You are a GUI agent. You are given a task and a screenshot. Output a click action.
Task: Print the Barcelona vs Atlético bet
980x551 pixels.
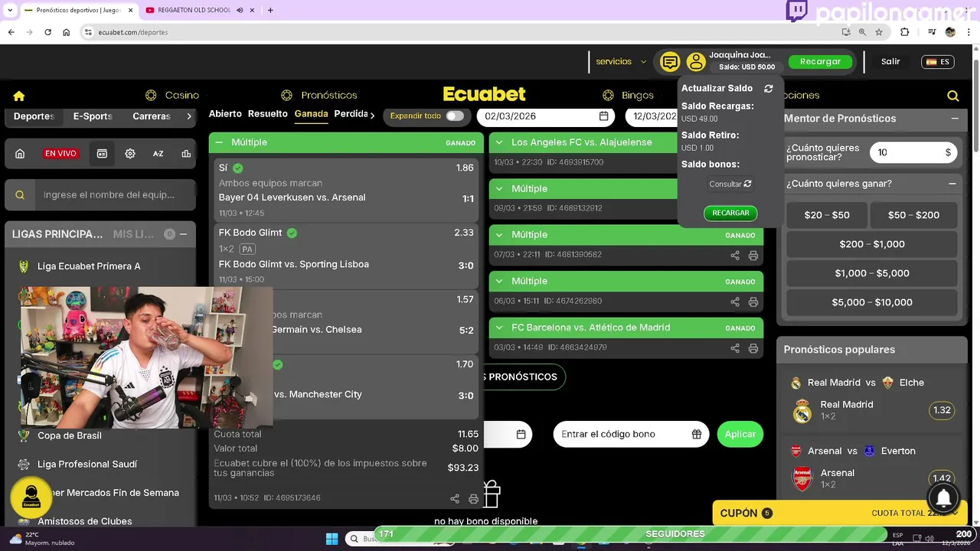753,348
